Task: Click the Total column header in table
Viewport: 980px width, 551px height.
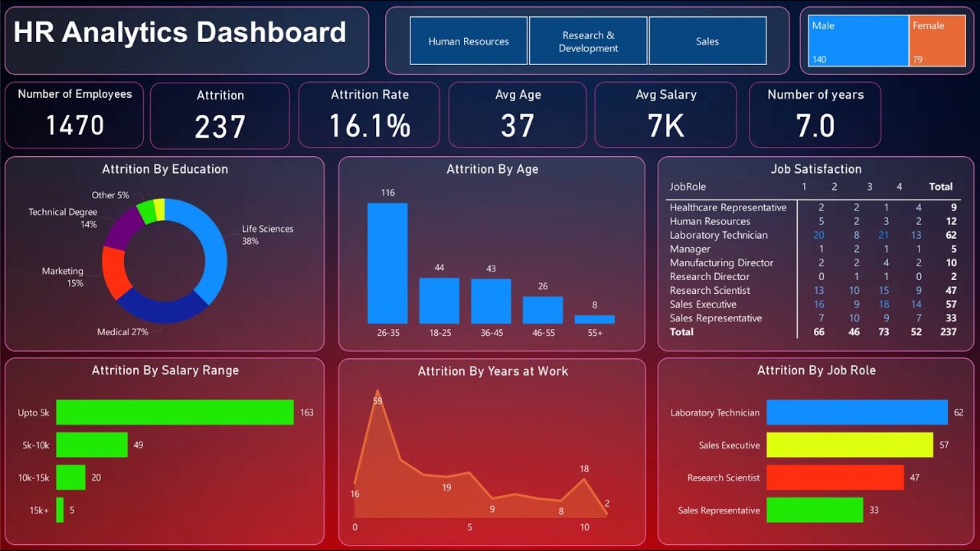Action: point(941,187)
